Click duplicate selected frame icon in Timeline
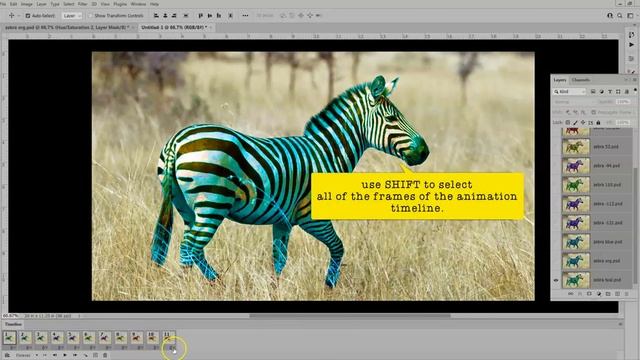640x360 pixels. pyautogui.click(x=95, y=355)
